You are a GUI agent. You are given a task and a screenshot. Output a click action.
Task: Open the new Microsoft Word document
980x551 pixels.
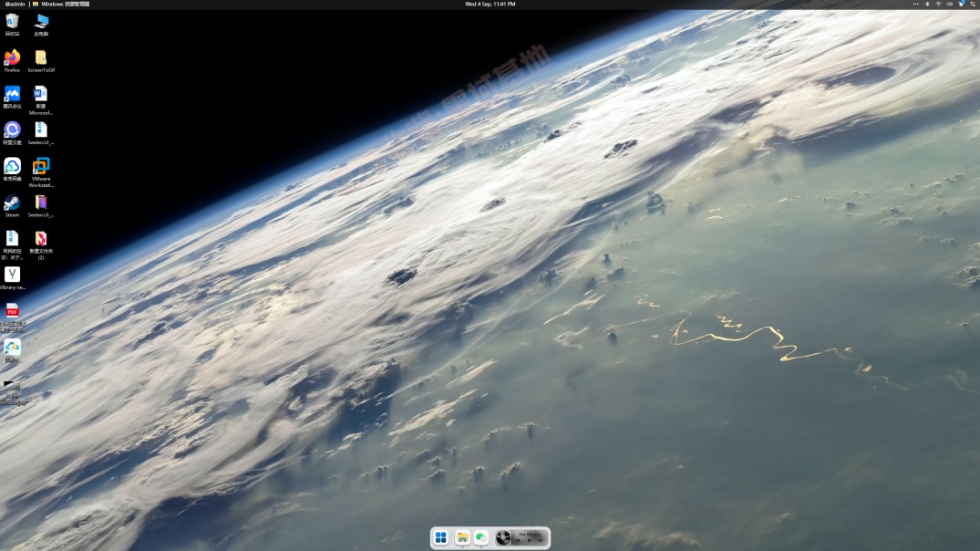[x=41, y=100]
